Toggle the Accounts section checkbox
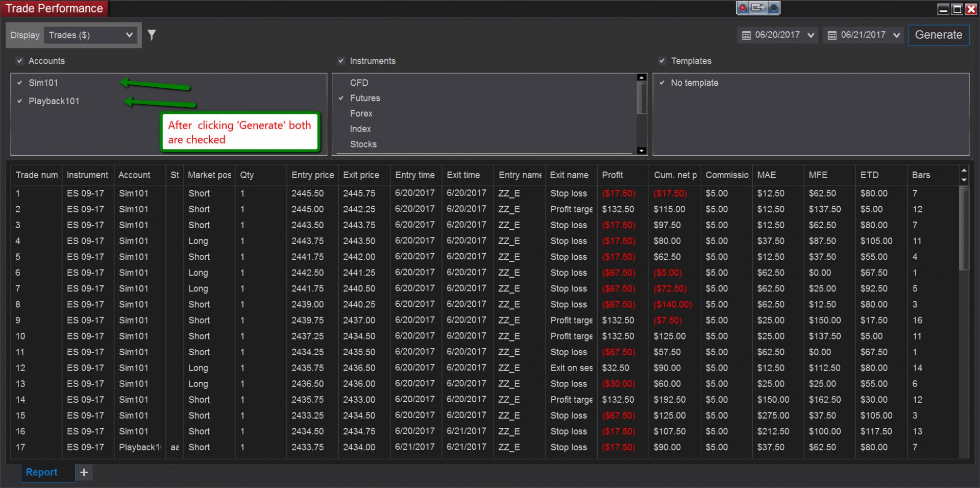This screenshot has width=980, height=488. [x=20, y=61]
